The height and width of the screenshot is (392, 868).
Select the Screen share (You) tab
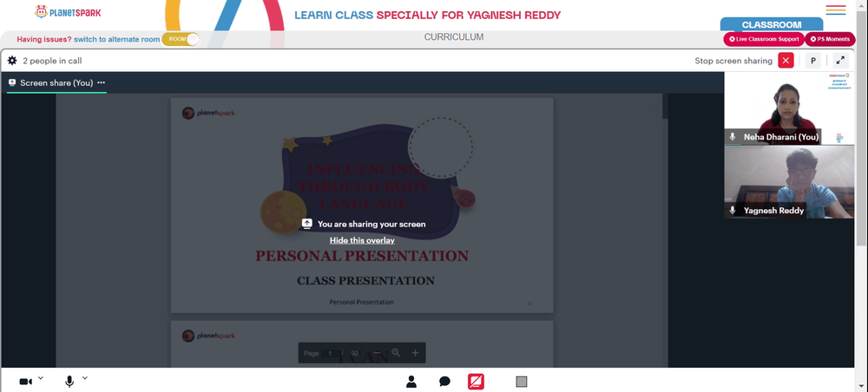(x=56, y=83)
